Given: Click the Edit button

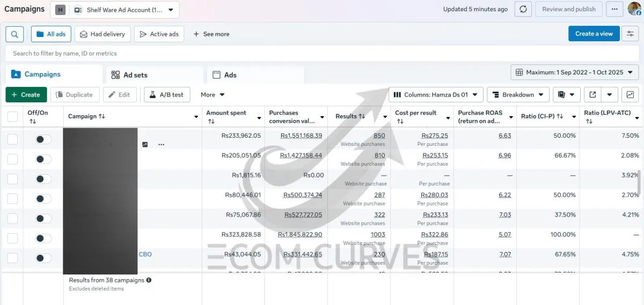Looking at the screenshot, I should 119,95.
